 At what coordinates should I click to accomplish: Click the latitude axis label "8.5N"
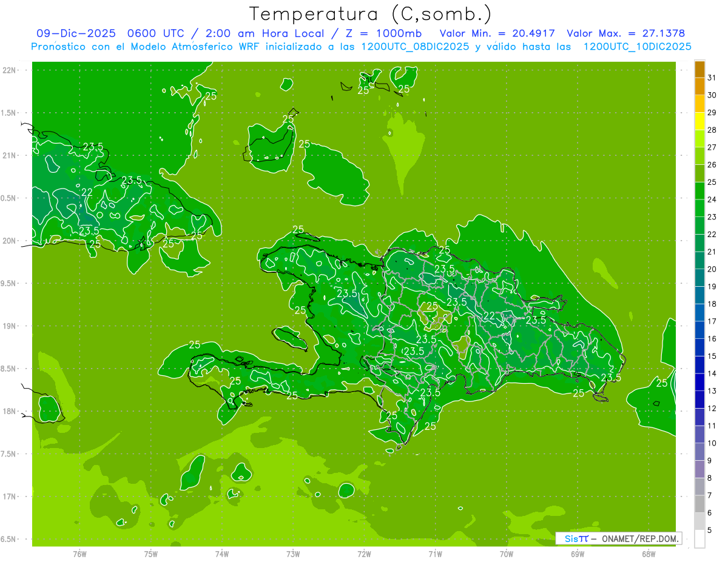coord(9,369)
